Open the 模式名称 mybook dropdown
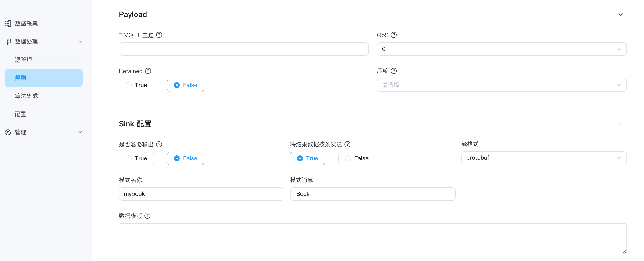 click(201, 194)
